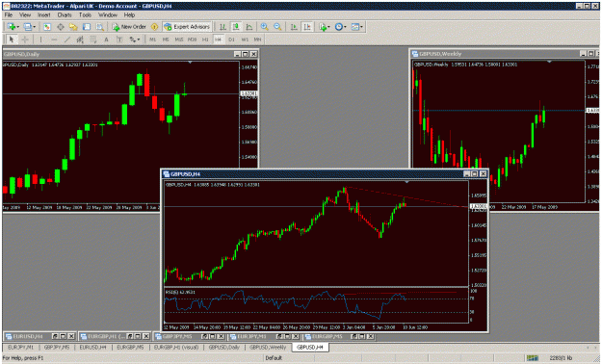Switch to the EURJPY,M1 chart tab
Image resolution: width=602 pixels, height=364 pixels.
point(21,348)
